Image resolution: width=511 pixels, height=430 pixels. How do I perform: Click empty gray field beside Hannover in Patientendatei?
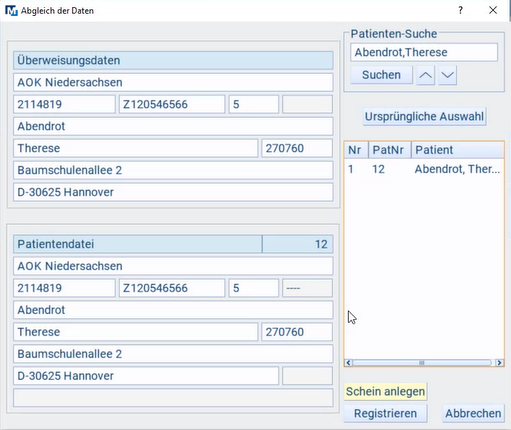coord(307,376)
